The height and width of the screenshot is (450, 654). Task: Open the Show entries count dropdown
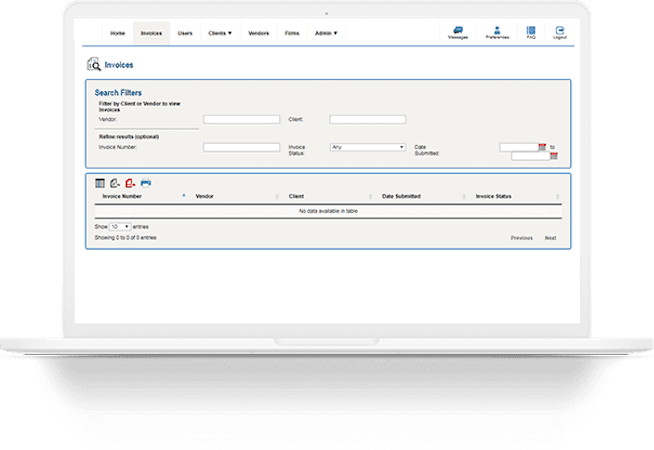click(x=120, y=226)
